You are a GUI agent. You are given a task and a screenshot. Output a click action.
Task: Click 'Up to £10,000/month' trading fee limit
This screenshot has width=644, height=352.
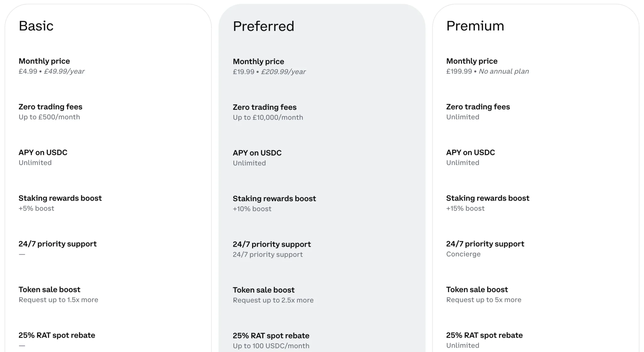point(268,117)
